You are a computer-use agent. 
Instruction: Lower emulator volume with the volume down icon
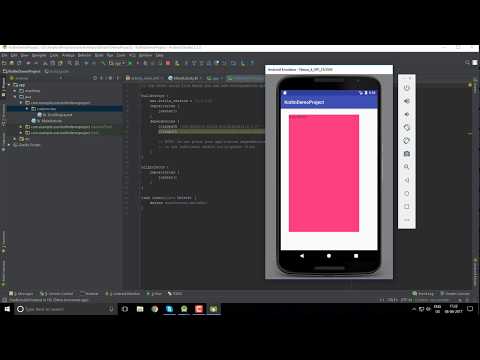coord(407,114)
